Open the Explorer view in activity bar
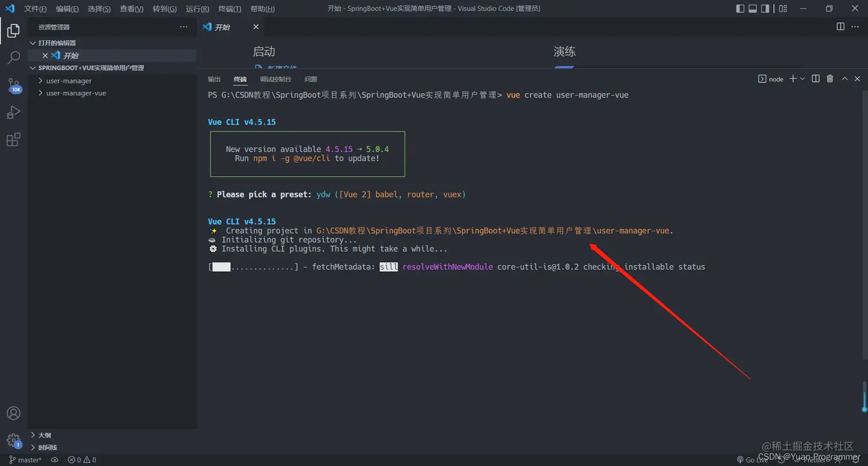Viewport: 868px width, 466px height. click(x=13, y=30)
